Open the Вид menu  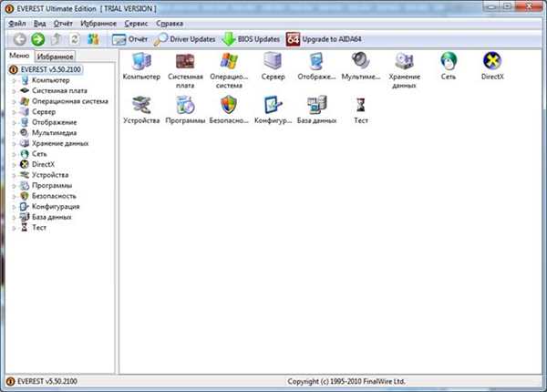click(x=40, y=24)
